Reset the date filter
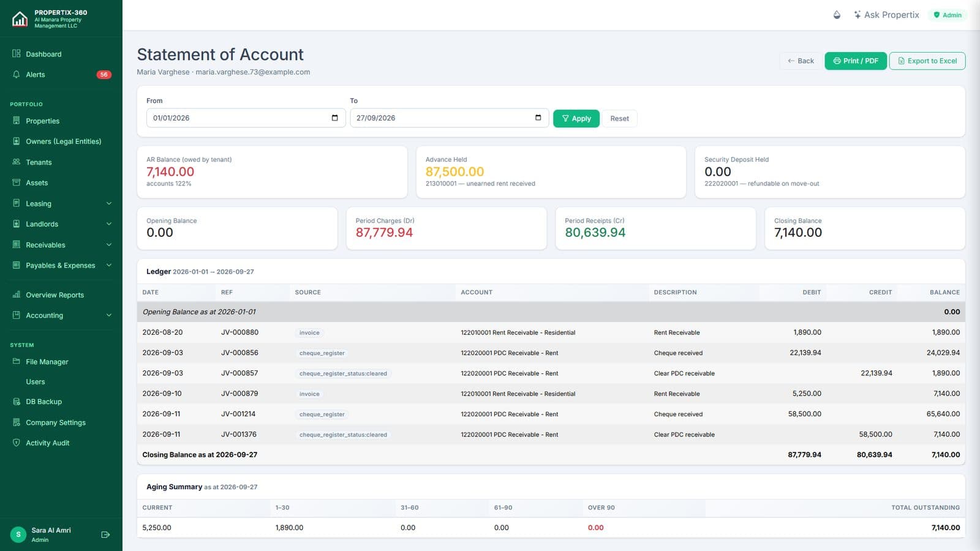Image resolution: width=980 pixels, height=551 pixels. pyautogui.click(x=619, y=118)
